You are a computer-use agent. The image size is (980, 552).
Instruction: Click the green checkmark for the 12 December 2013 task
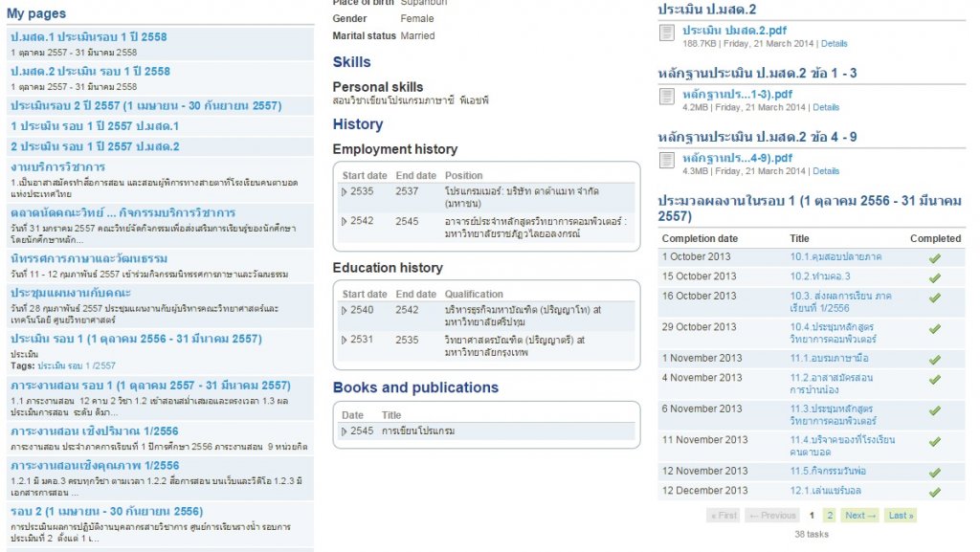pyautogui.click(x=935, y=492)
